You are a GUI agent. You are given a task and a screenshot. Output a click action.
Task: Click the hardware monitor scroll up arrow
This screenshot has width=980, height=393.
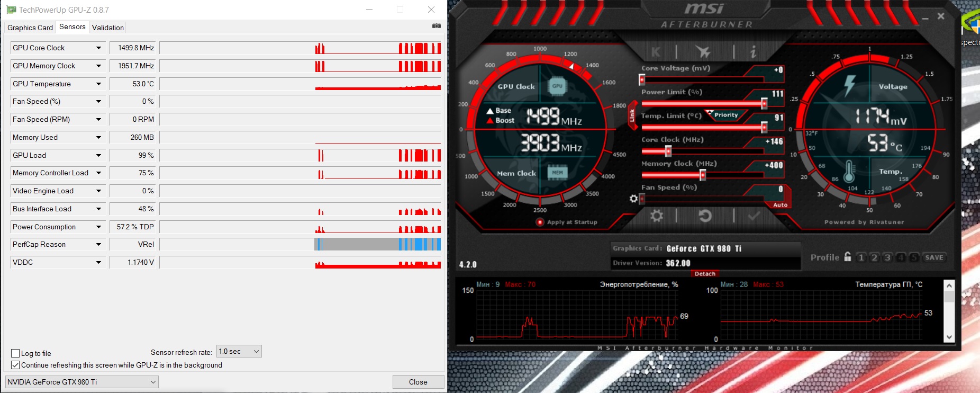pyautogui.click(x=949, y=285)
